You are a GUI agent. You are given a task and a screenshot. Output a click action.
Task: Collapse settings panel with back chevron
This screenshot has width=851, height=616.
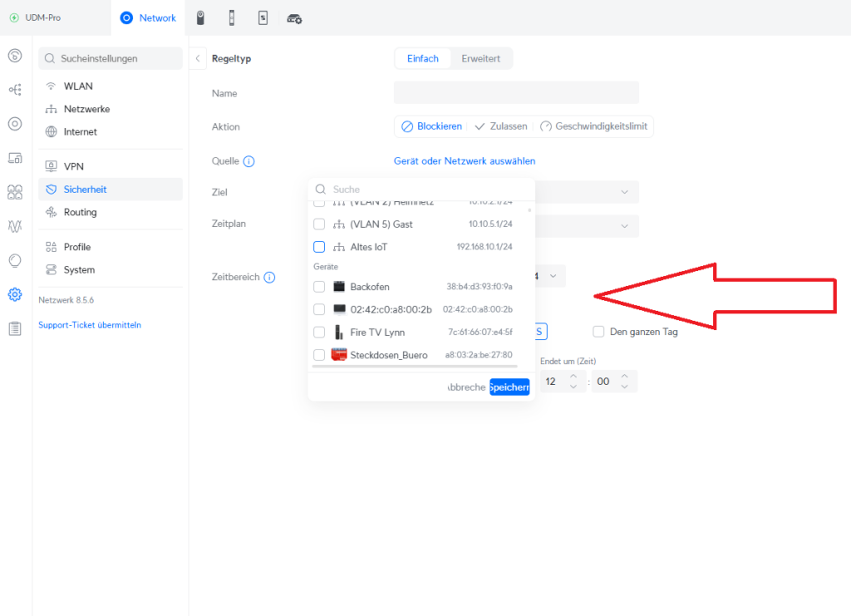[198, 59]
